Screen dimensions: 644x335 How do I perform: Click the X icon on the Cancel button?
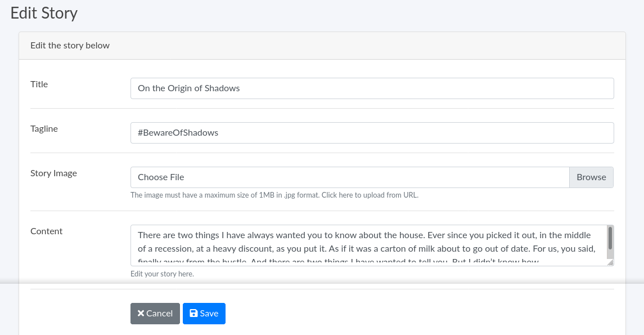click(x=141, y=314)
